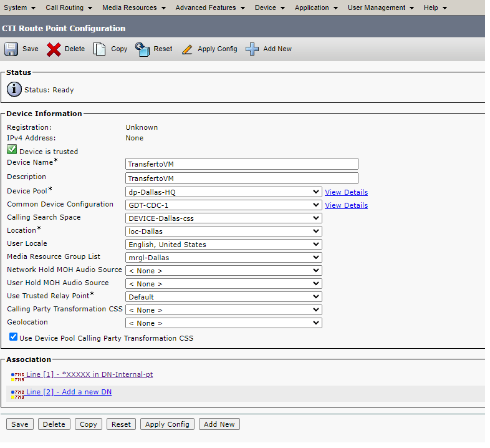Click the Apply Config label in top toolbar
The width and height of the screenshot is (490, 448).
point(218,49)
